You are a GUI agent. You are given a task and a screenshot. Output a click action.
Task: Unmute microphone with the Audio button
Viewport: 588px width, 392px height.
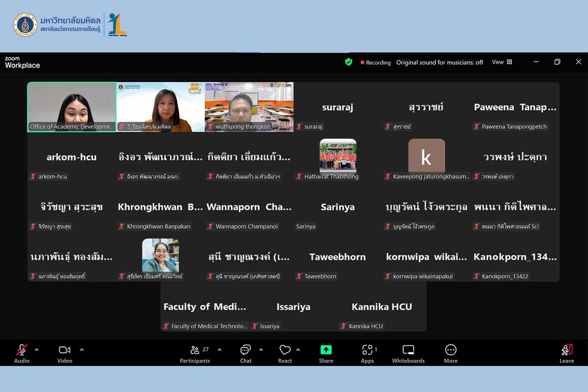coord(22,353)
